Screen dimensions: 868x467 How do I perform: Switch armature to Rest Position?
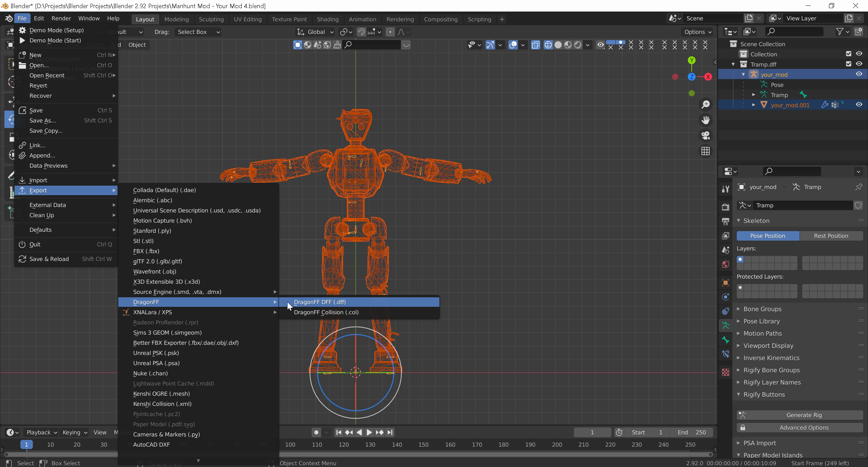pyautogui.click(x=831, y=236)
